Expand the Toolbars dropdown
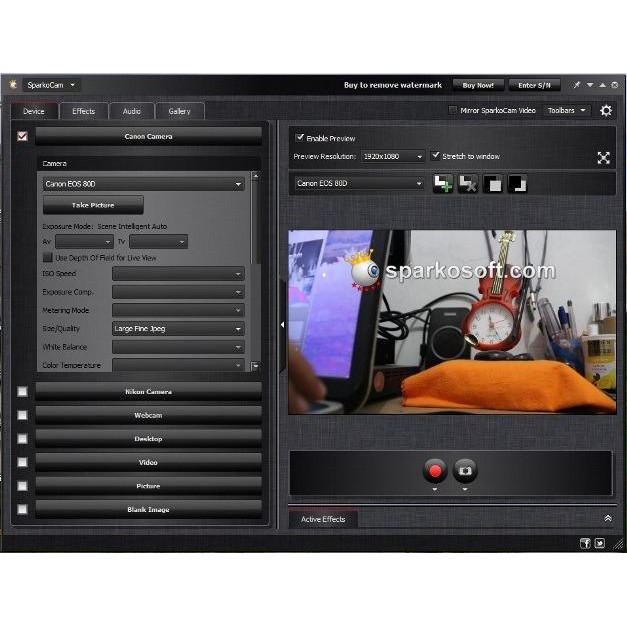627x627 pixels. (x=567, y=111)
